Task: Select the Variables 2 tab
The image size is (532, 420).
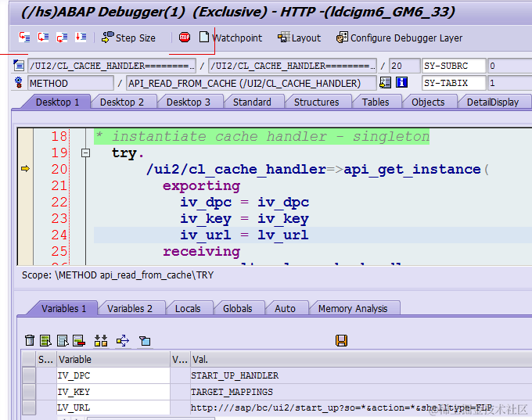Action: click(130, 308)
